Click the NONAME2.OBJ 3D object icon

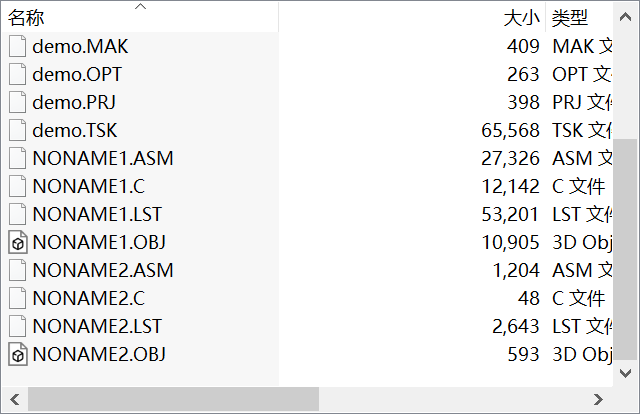[18, 354]
